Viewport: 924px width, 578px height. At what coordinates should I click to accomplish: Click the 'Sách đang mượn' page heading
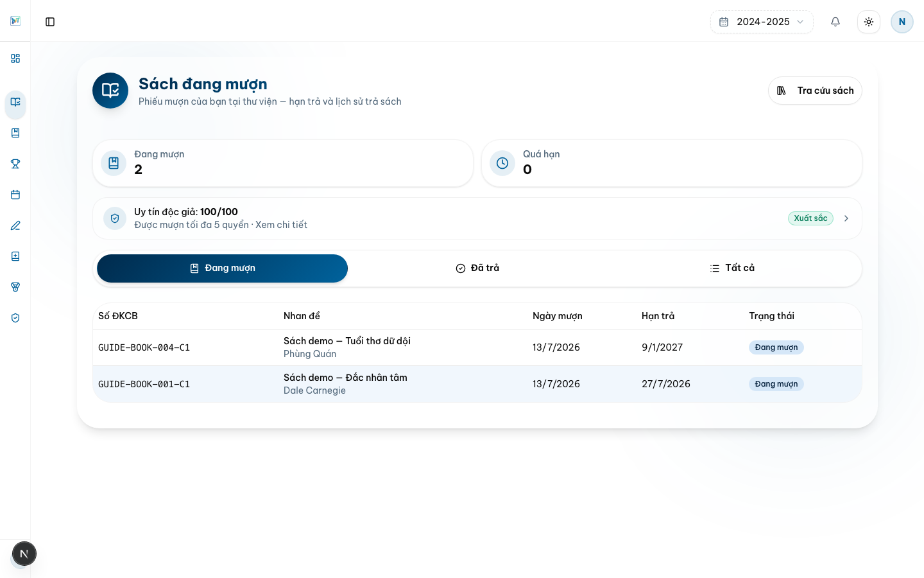203,84
